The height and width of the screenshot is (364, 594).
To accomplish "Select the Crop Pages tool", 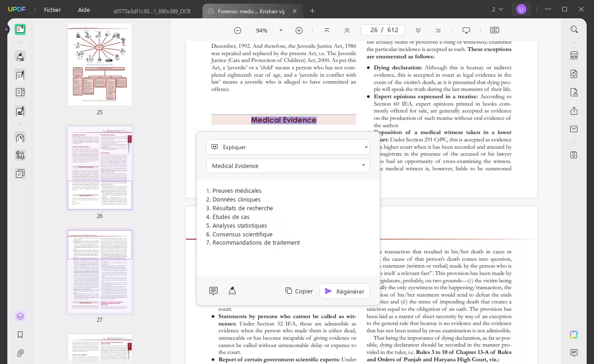I will click(x=20, y=155).
